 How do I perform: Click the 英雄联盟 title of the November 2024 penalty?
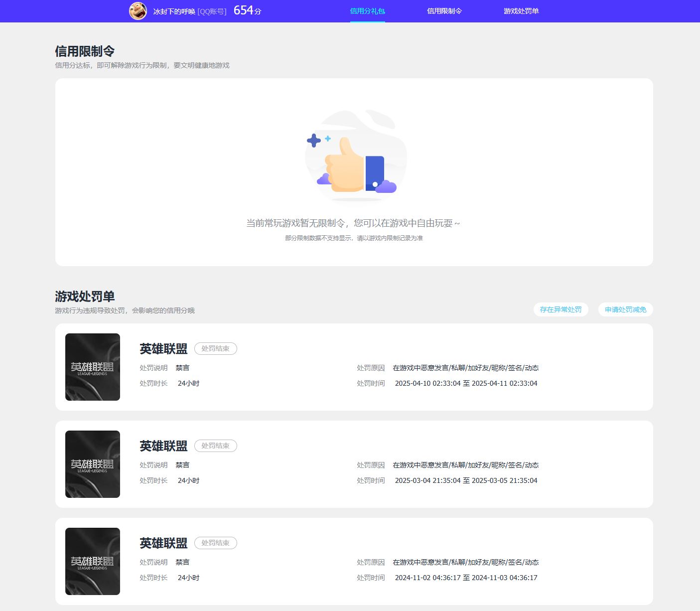click(163, 543)
